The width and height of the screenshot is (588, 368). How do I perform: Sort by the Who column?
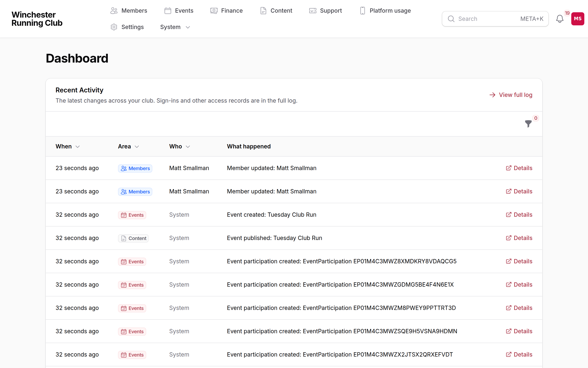coord(179,147)
